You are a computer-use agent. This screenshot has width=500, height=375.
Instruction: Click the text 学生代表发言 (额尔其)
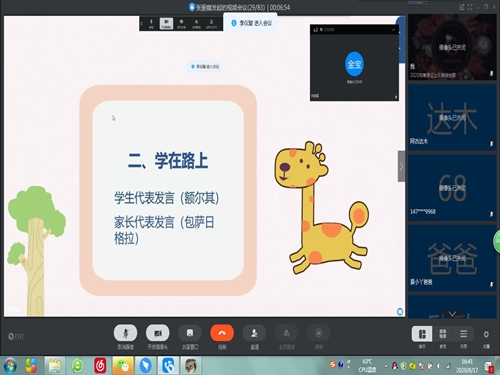(166, 198)
